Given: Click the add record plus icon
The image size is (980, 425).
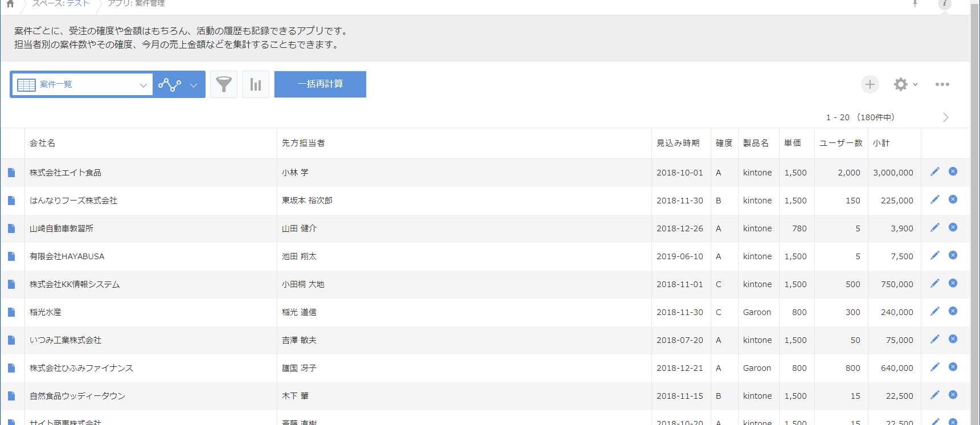Looking at the screenshot, I should pos(870,84).
